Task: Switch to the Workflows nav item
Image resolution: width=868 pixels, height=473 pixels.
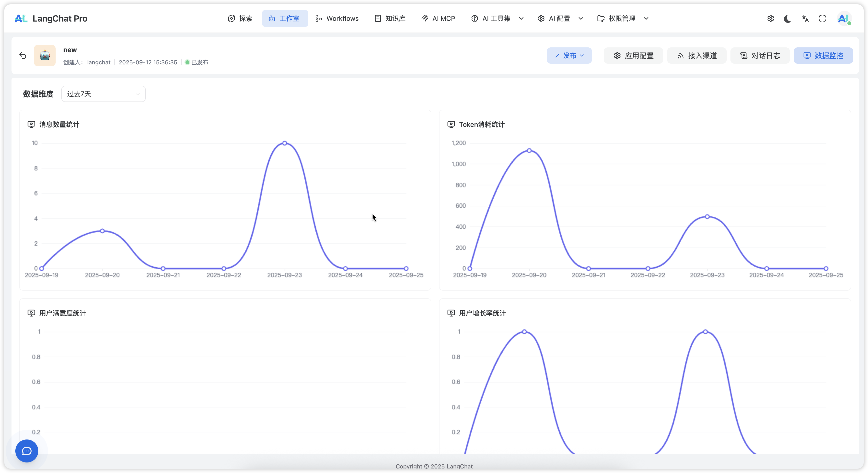Action: [x=337, y=18]
